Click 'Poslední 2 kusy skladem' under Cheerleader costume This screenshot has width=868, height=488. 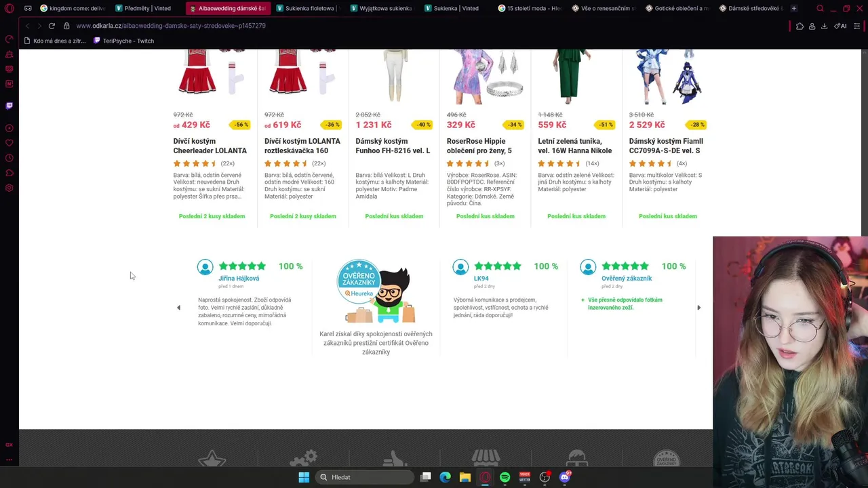pos(212,216)
